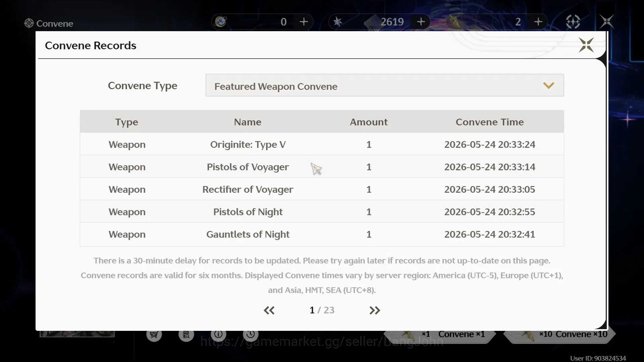Image resolution: width=644 pixels, height=362 pixels.
Task: Add more Astrite (2619) with plus
Action: tap(421, 22)
